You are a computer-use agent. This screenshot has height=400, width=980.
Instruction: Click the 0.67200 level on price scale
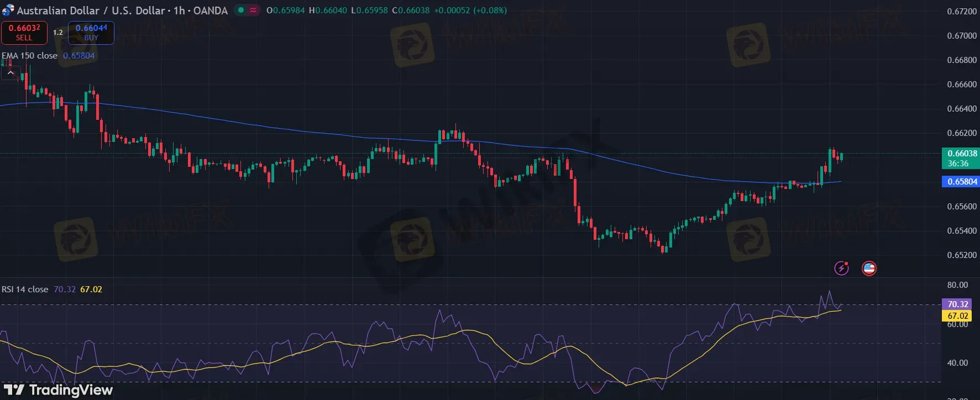(x=962, y=12)
